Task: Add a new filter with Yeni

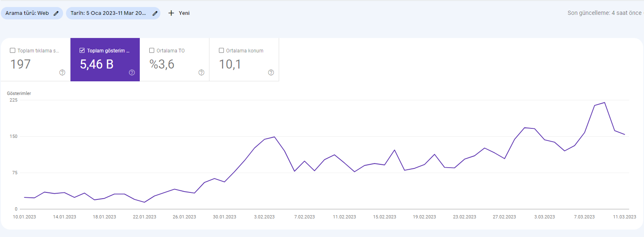Action: click(x=179, y=13)
